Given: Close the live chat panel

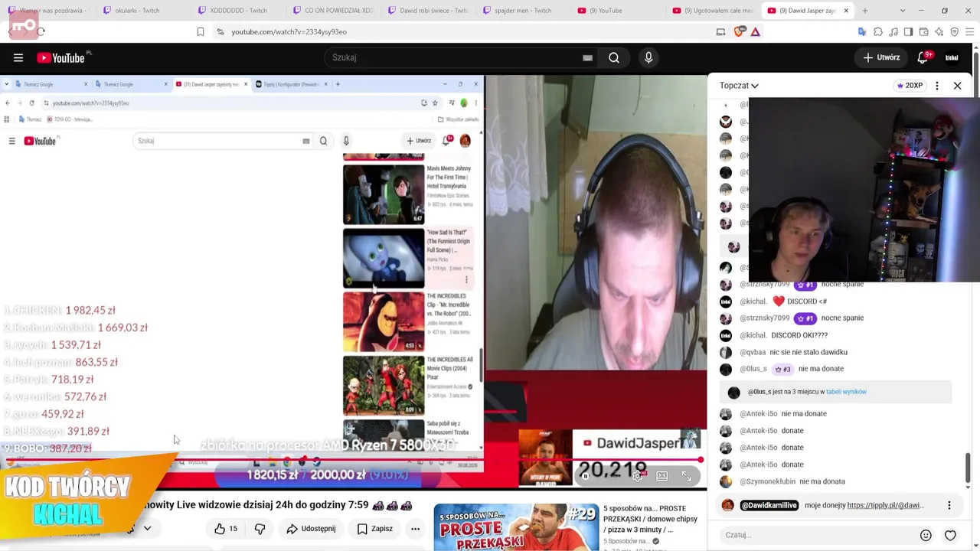Looking at the screenshot, I should (x=957, y=86).
